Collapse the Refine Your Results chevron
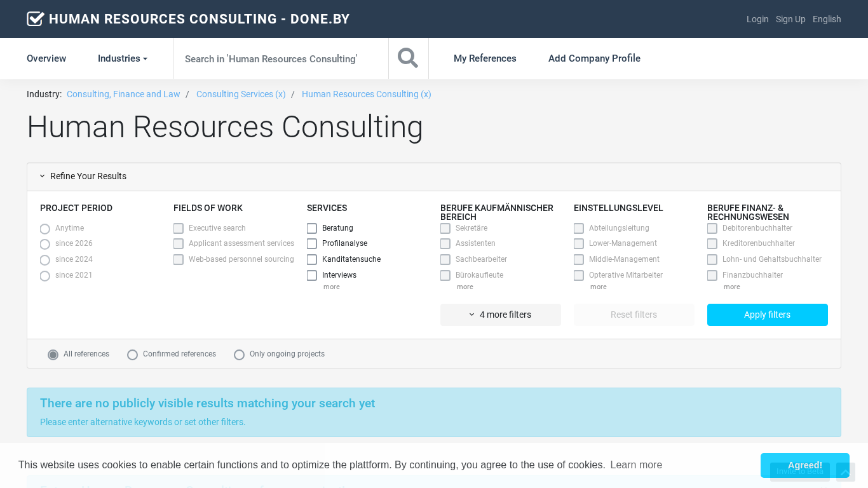 43,176
